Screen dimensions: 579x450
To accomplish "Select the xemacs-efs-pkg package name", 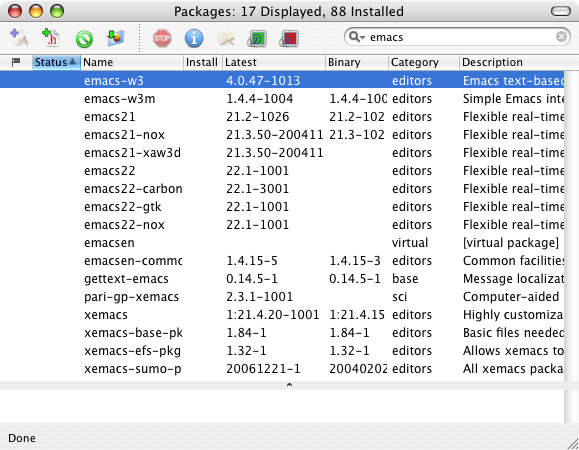I will 133,351.
